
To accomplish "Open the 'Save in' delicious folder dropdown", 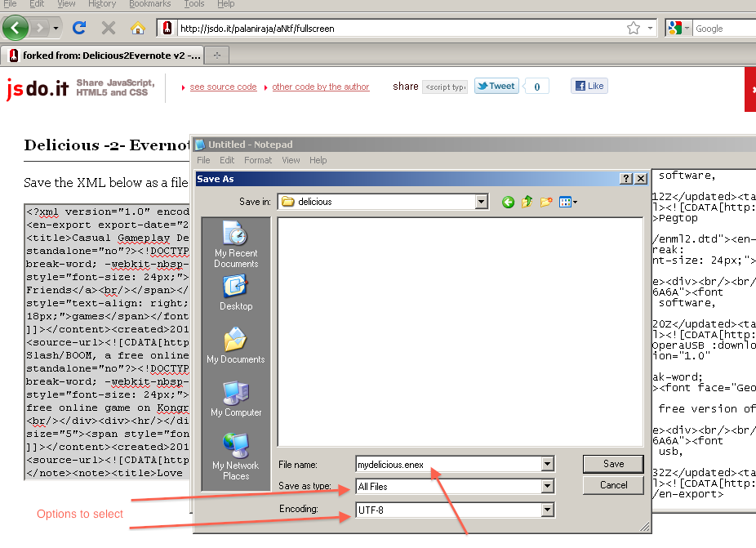I will (481, 202).
